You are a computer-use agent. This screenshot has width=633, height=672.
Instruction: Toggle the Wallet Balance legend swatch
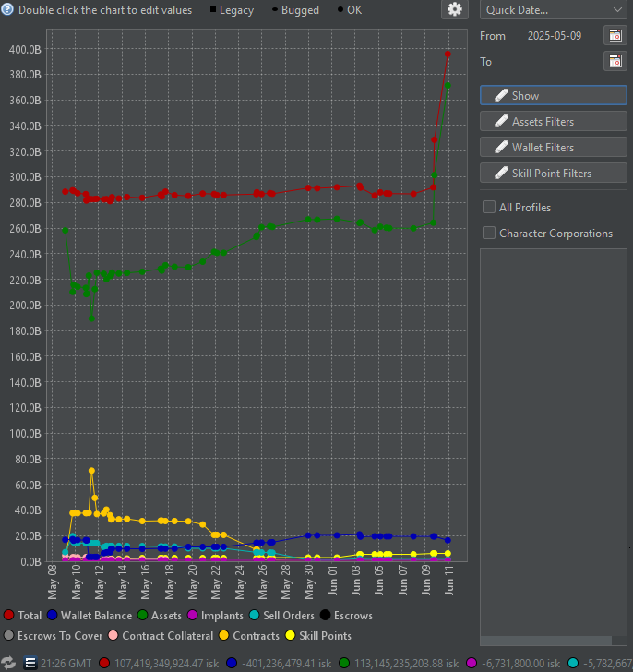(53, 615)
